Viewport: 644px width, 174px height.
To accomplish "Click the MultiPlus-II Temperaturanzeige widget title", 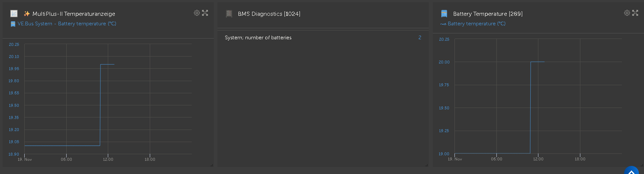I will click(x=74, y=14).
